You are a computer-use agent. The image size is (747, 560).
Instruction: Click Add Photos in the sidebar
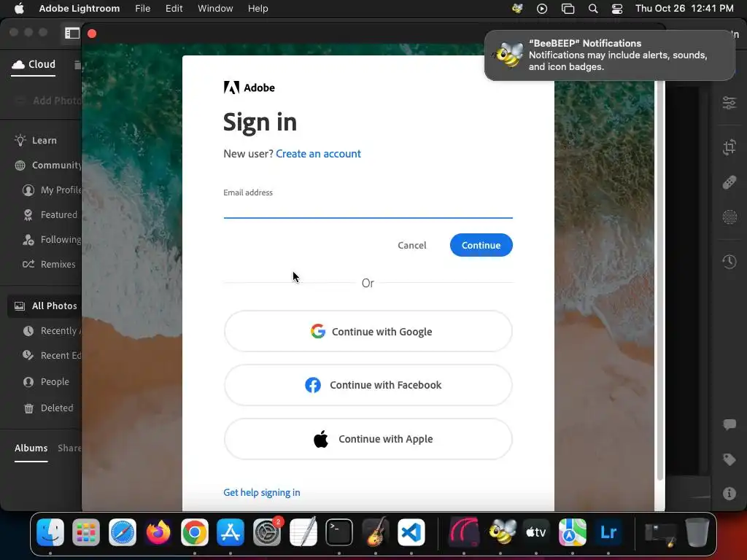coord(49,101)
